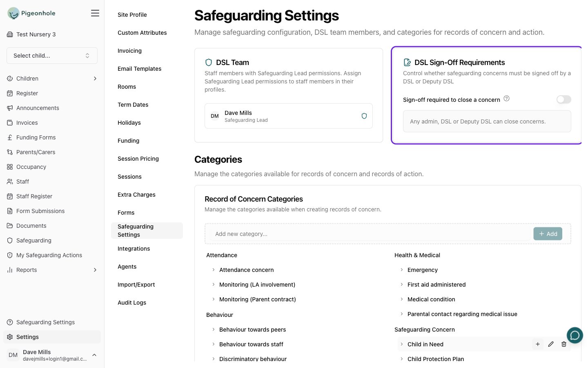Edit Child in Need using the pencil icon
588x368 pixels.
pos(551,344)
